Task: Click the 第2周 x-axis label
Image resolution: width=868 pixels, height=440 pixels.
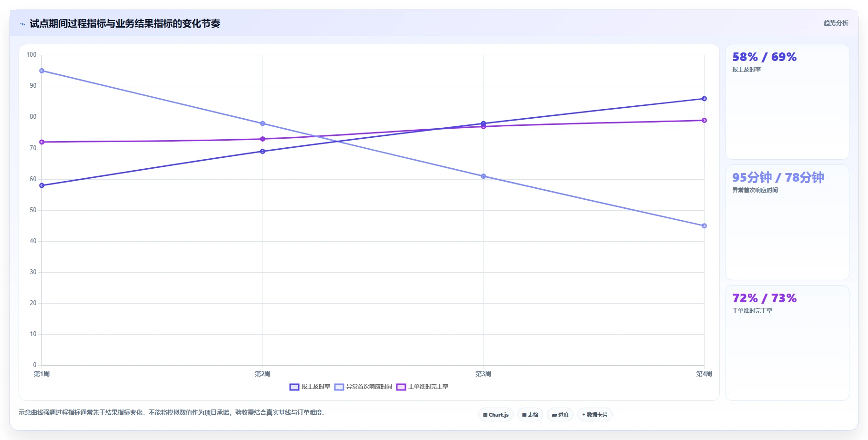Action: [262, 374]
